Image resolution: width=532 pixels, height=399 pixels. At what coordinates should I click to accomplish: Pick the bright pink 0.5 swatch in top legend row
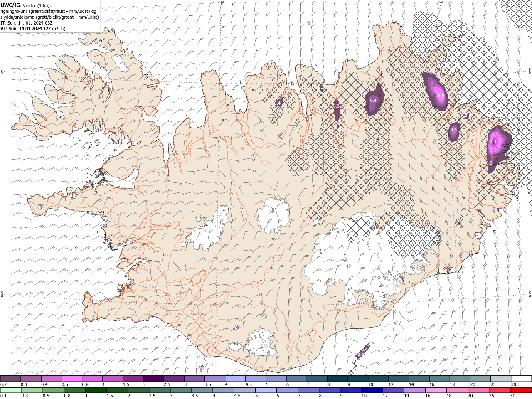pyautogui.click(x=71, y=379)
